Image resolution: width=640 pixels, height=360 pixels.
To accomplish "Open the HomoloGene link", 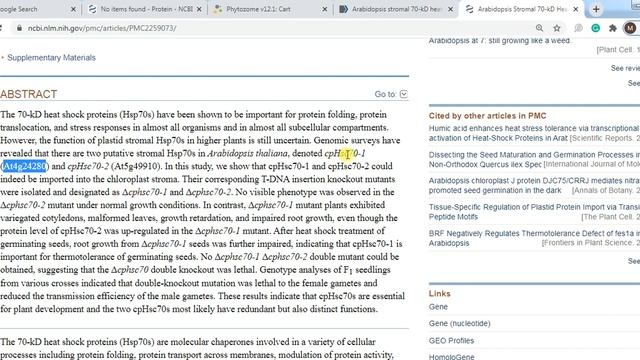I will coord(451,356).
